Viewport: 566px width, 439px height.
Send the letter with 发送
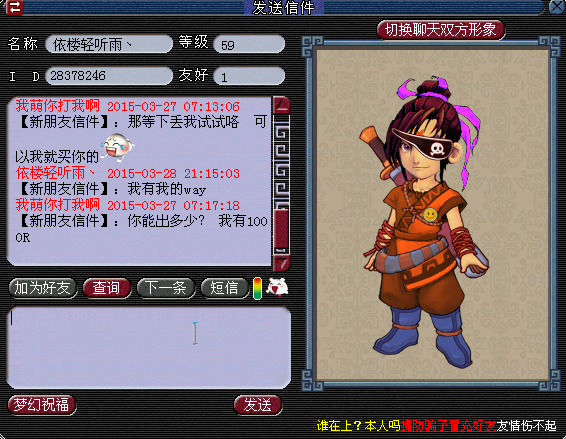point(258,405)
